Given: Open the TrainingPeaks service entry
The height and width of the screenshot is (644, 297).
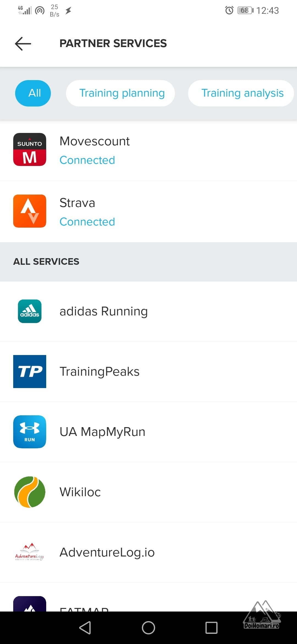Looking at the screenshot, I should click(x=148, y=372).
